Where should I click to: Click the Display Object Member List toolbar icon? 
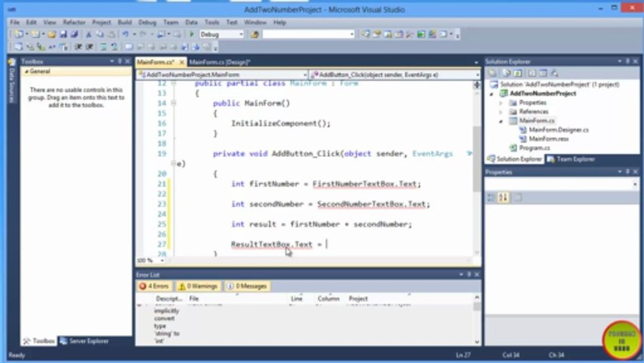coord(18,47)
